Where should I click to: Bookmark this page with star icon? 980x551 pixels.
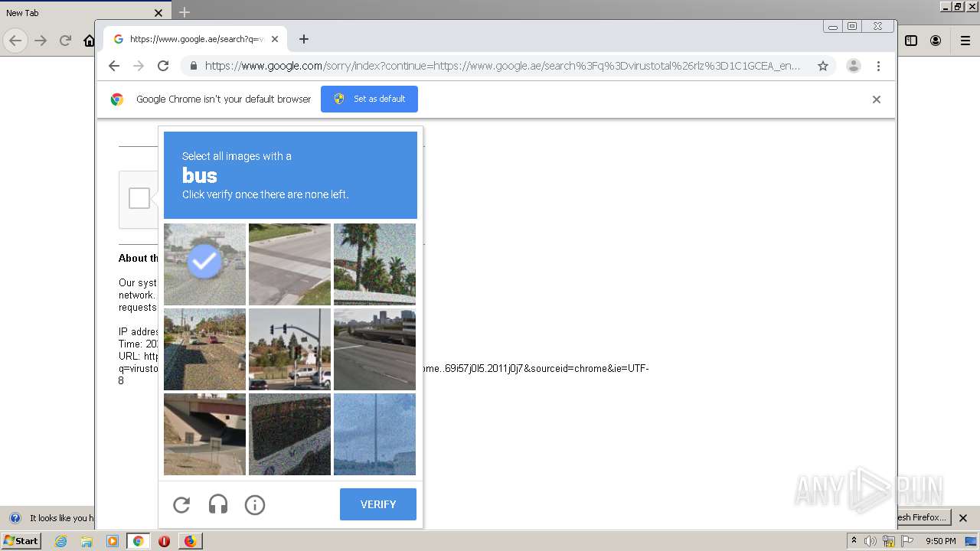click(823, 66)
